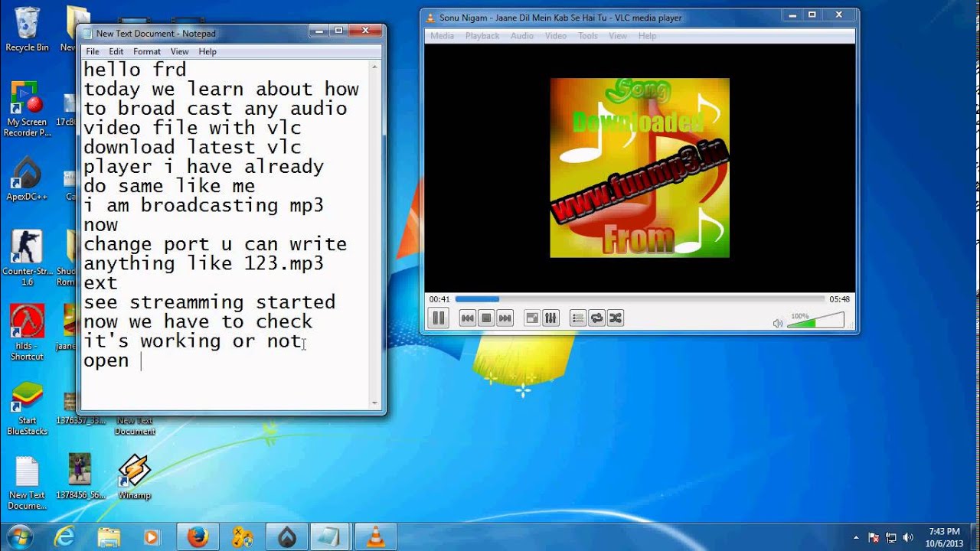Switch to Notepad taskbar button
980x551 pixels.
coord(332,537)
